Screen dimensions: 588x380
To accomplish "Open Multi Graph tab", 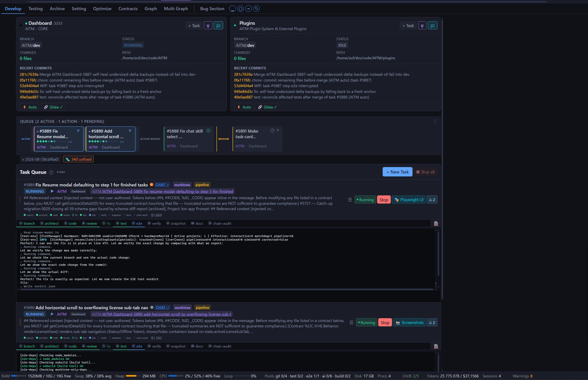I will click(176, 9).
